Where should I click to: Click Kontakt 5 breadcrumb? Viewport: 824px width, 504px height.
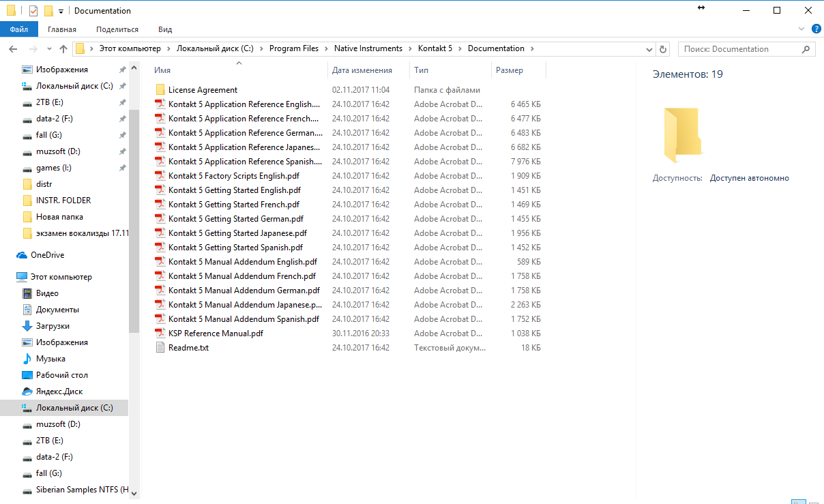[435, 49]
